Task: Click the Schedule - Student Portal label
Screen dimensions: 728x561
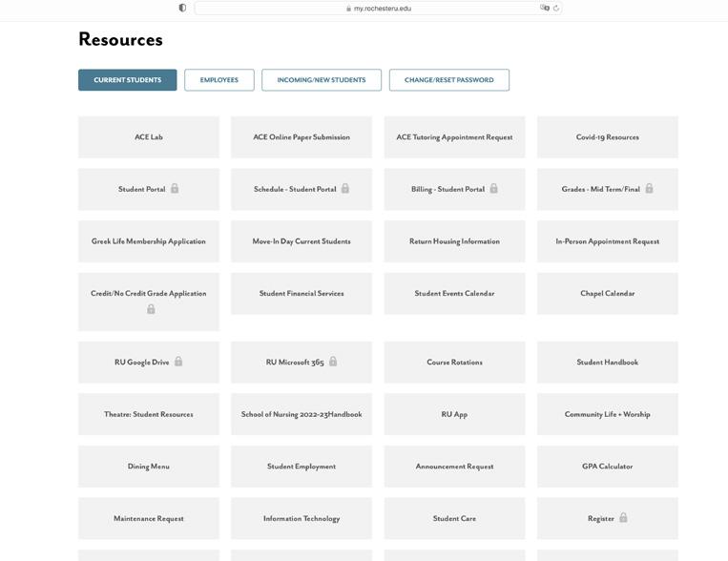Action: [295, 189]
